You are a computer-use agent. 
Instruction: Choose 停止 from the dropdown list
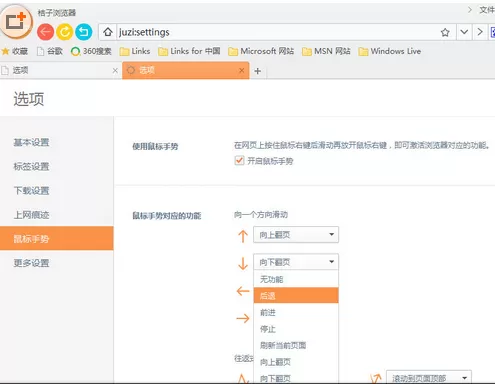(296, 329)
